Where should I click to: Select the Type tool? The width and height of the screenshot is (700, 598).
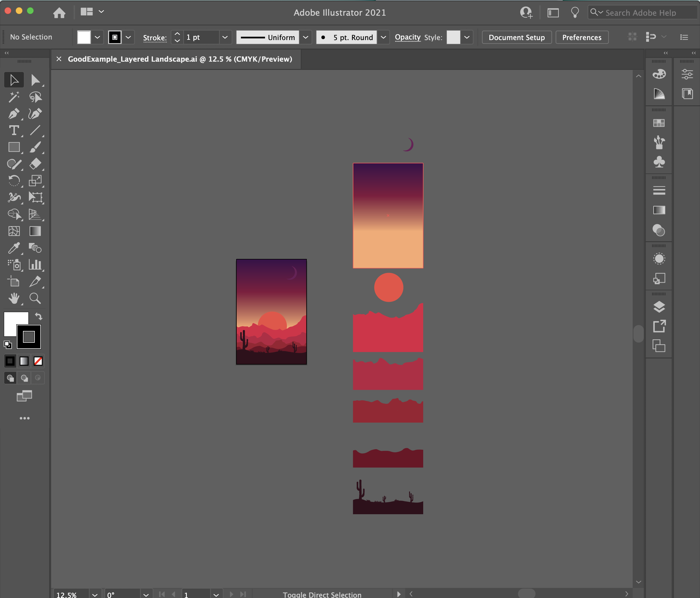[13, 131]
